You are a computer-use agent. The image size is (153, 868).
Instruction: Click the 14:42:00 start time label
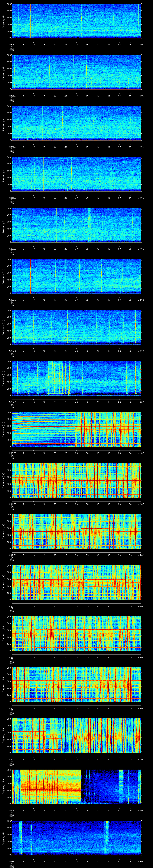[12, 555]
